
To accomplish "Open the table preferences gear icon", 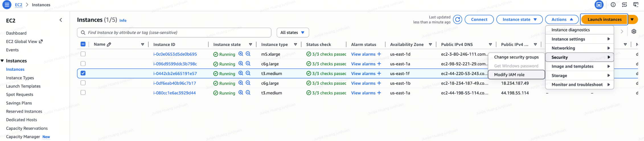I will coord(634,31).
